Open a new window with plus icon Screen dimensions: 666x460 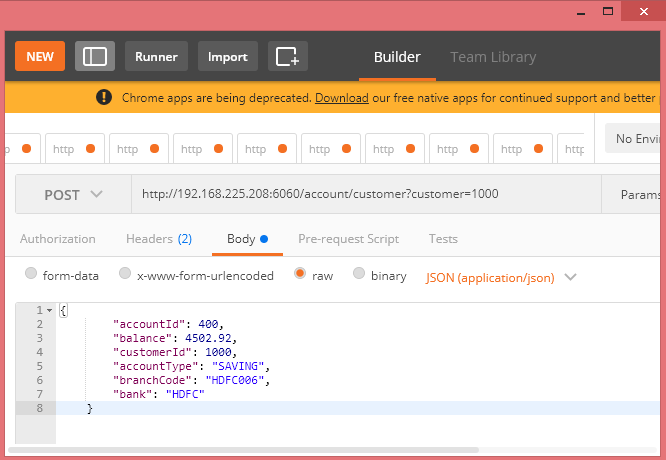(288, 56)
